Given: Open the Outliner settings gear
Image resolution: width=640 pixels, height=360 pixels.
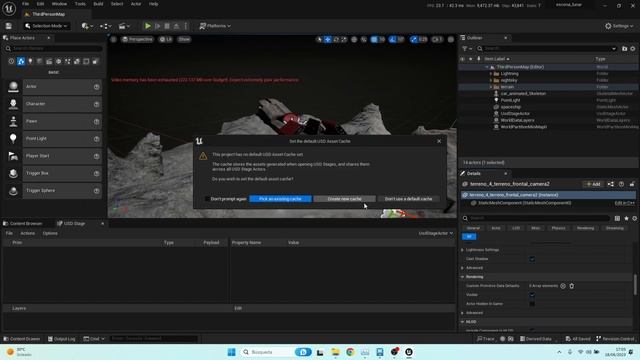Looking at the screenshot, I should point(633,49).
